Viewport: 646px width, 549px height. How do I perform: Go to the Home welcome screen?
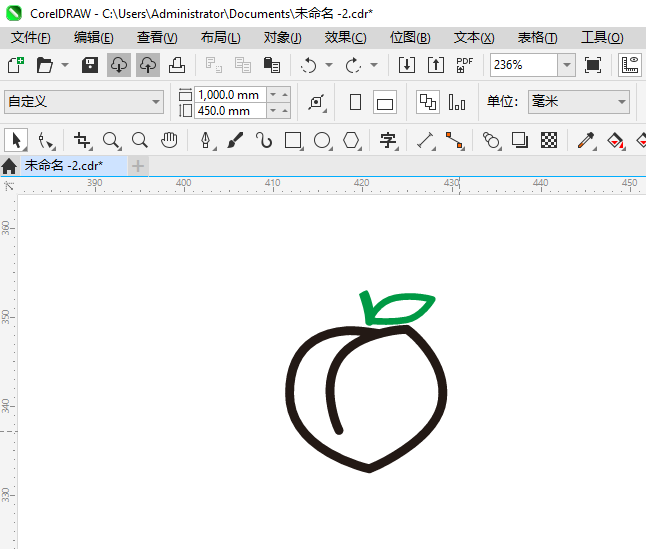pos(9,166)
